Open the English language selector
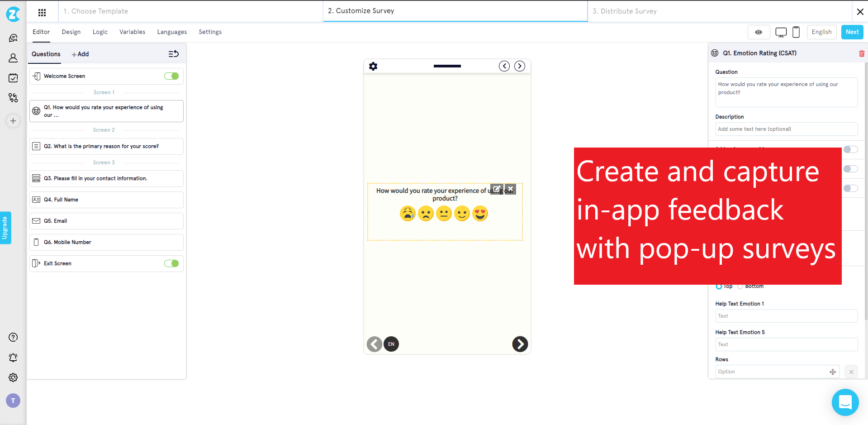Viewport: 868px width, 425px height. click(x=821, y=32)
